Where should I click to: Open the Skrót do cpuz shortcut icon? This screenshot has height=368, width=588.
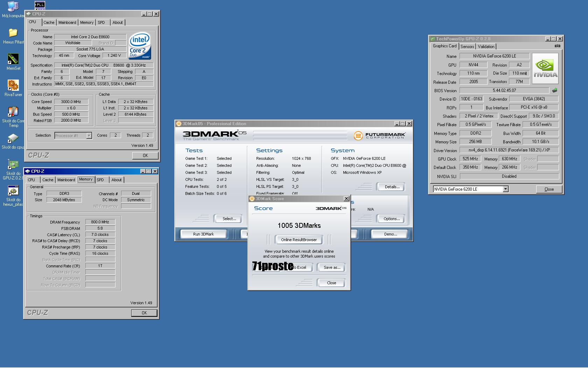[13, 138]
